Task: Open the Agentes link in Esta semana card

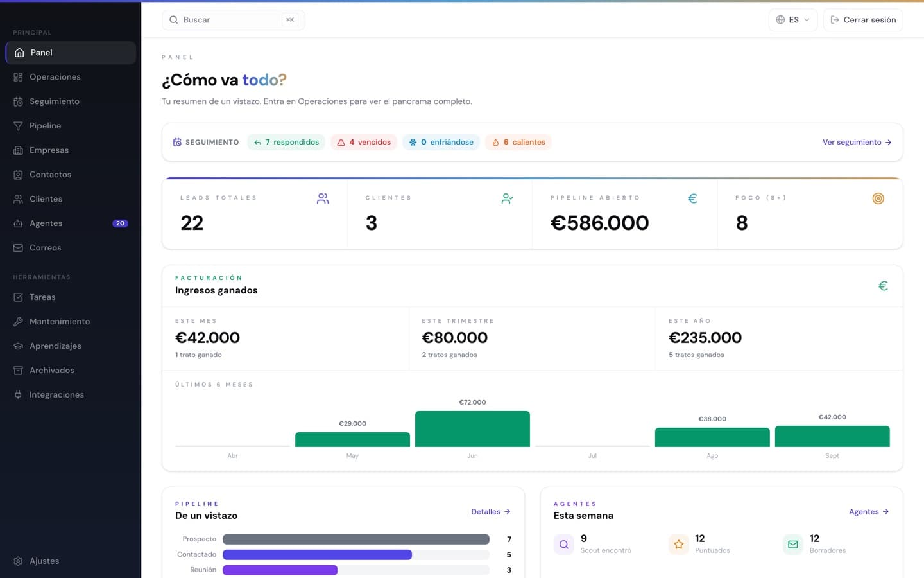Action: point(869,512)
